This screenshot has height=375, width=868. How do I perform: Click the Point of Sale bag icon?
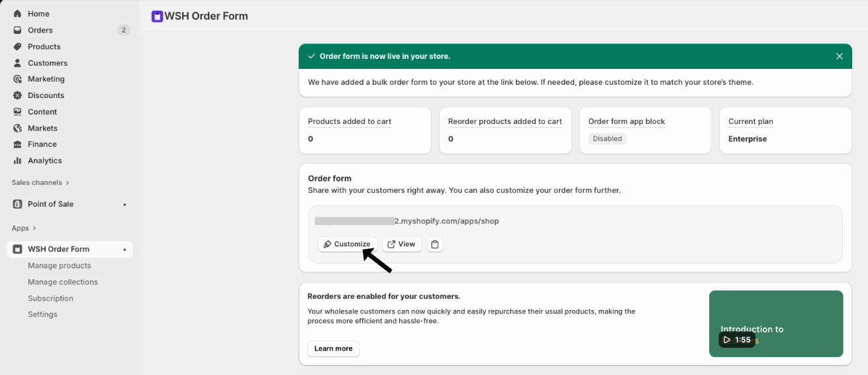coord(17,204)
